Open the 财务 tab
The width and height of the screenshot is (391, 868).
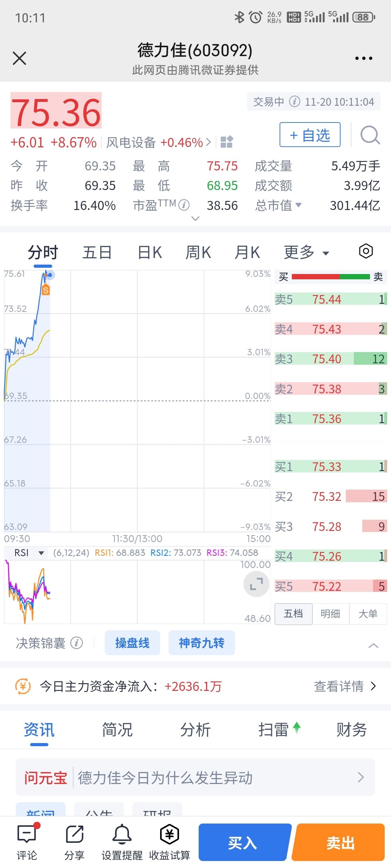click(351, 730)
